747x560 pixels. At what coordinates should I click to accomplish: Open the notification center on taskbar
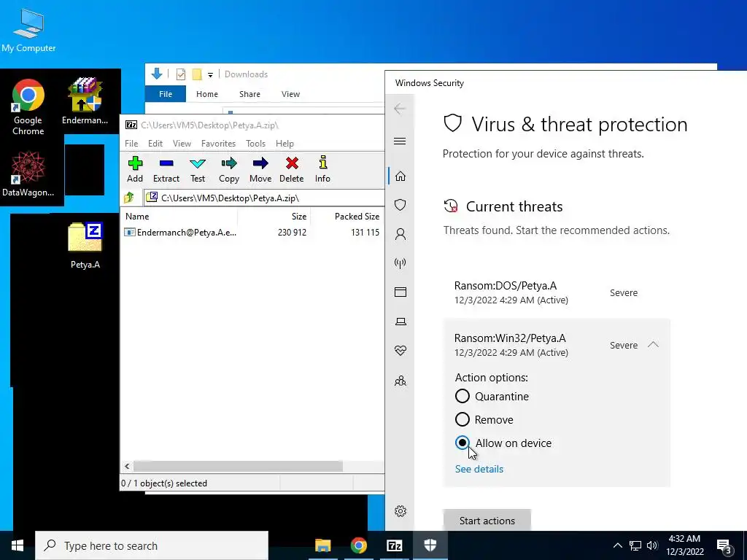click(724, 545)
